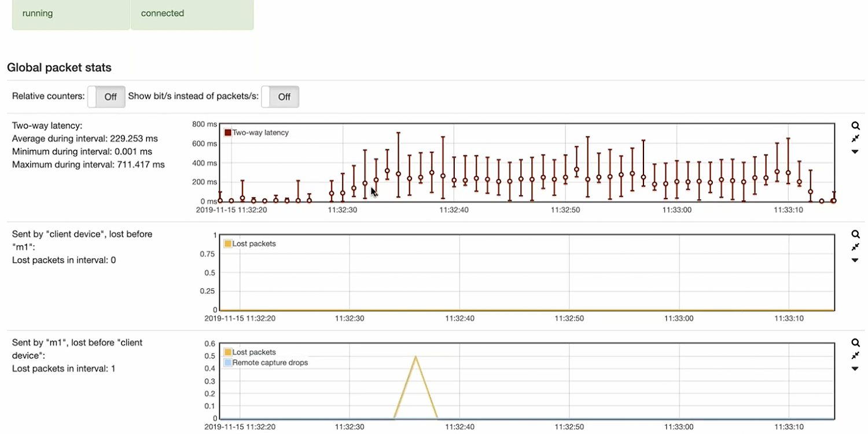The width and height of the screenshot is (868, 434).
Task: Expand the caret menu for the client device lost packets chart
Action: pos(855,260)
